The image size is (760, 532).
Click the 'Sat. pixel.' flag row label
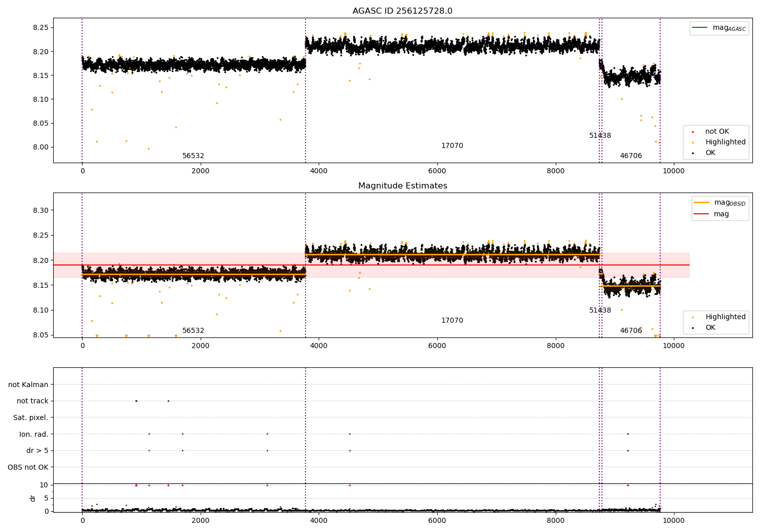click(x=31, y=418)
